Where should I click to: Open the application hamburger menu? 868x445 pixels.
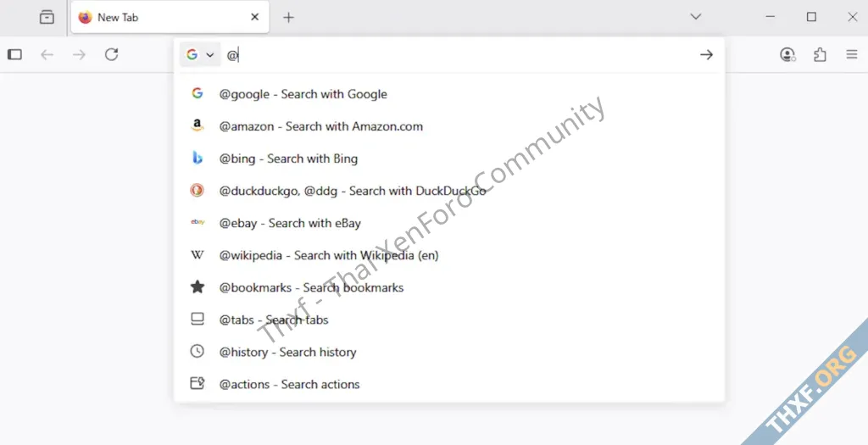[852, 54]
